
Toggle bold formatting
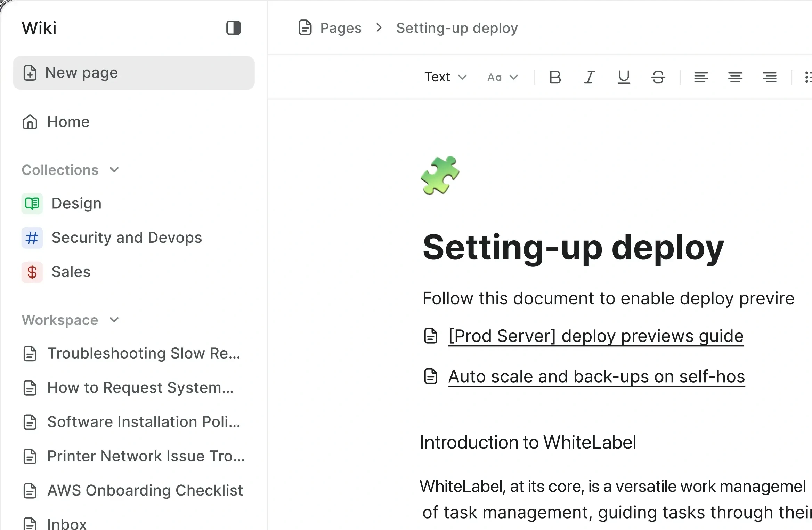coord(555,77)
